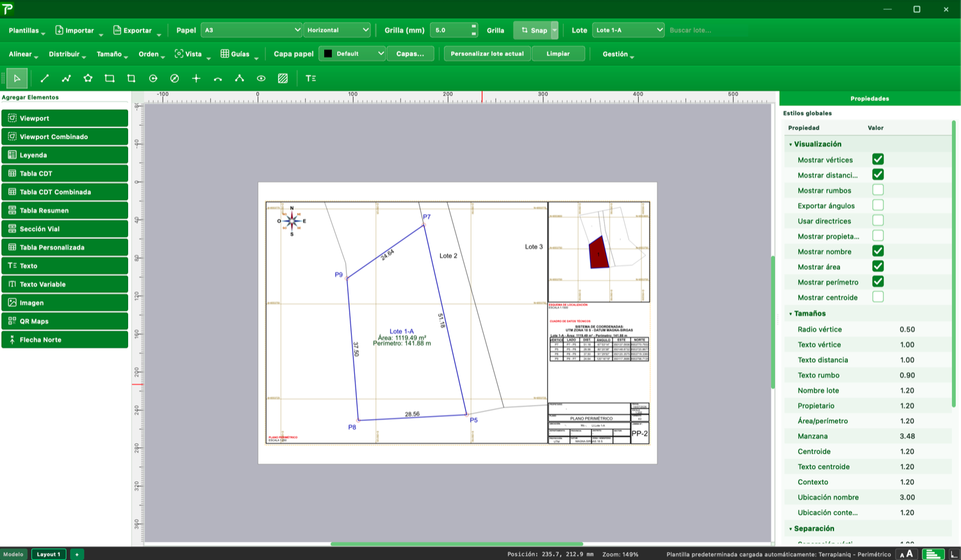
Task: Select the arrow selection tool
Action: tap(17, 78)
